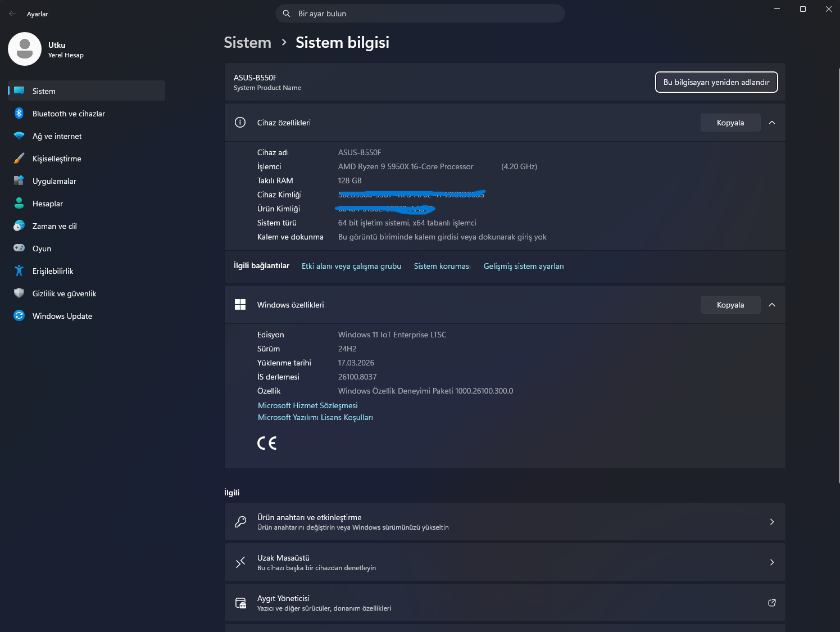Click the Erişilebilirlik accessibility figure icon
Image resolution: width=840 pixels, height=632 pixels.
pyautogui.click(x=19, y=270)
